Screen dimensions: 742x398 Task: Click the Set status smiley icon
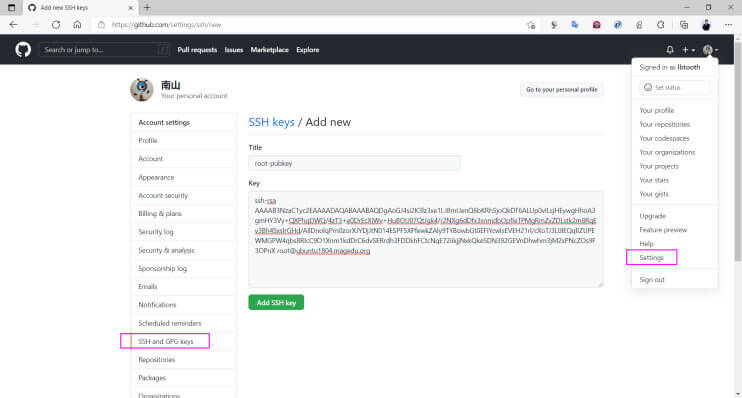click(648, 88)
